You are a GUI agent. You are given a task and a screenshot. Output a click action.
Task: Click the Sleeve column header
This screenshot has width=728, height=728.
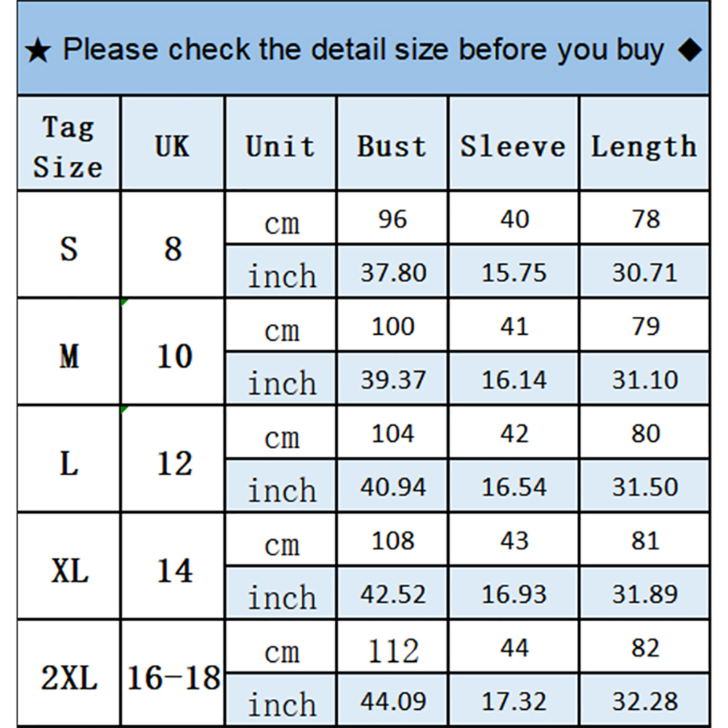point(513,146)
